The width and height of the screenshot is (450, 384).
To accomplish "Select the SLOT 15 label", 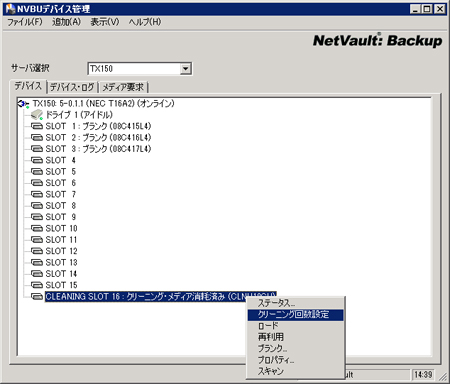I will pyautogui.click(x=61, y=285).
